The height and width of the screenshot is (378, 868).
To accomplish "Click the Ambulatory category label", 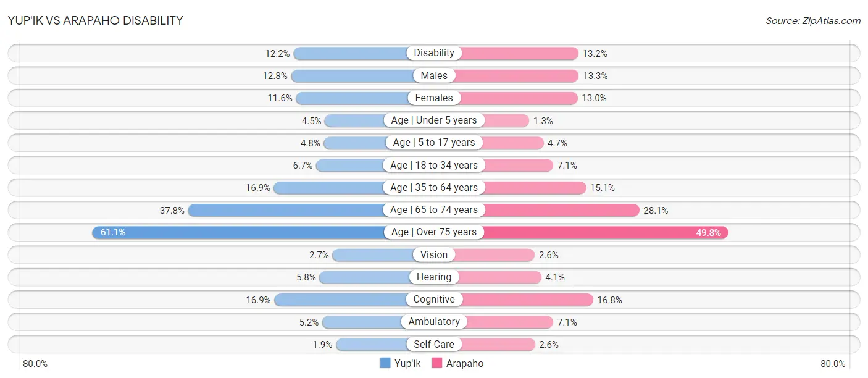I will click(x=434, y=322).
